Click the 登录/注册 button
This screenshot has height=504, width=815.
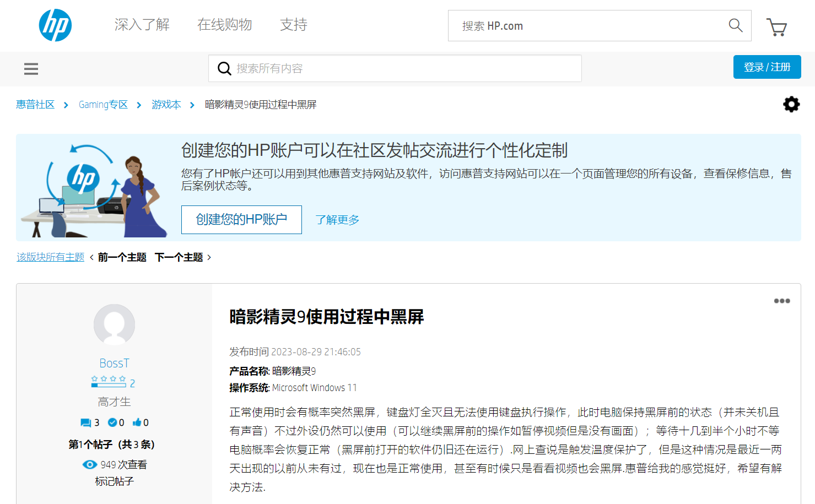click(x=767, y=67)
